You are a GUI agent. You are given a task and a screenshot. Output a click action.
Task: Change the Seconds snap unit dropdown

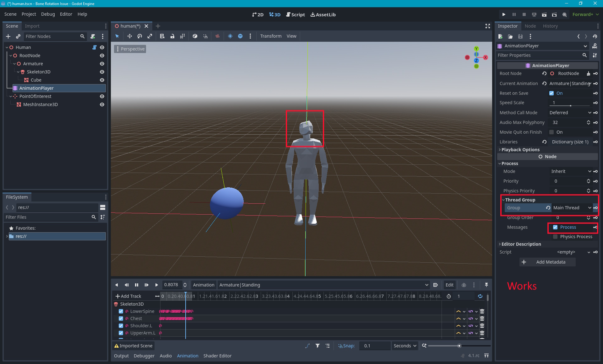pyautogui.click(x=405, y=345)
